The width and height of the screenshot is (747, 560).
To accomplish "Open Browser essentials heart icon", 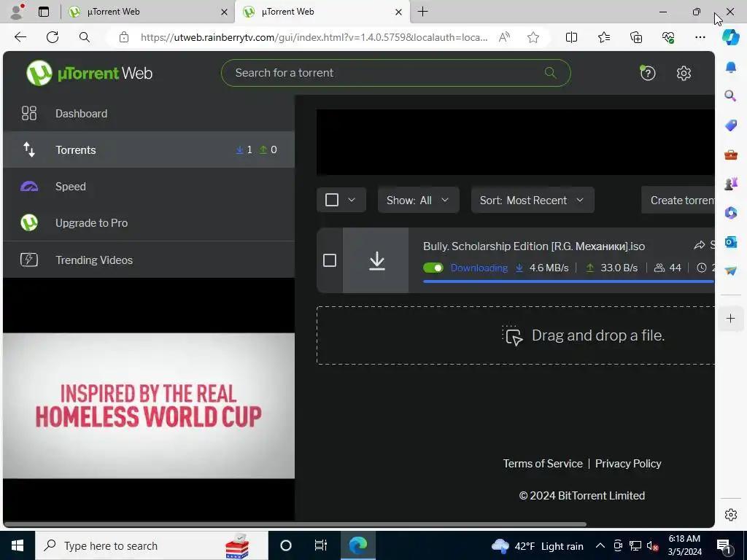I will pyautogui.click(x=668, y=37).
